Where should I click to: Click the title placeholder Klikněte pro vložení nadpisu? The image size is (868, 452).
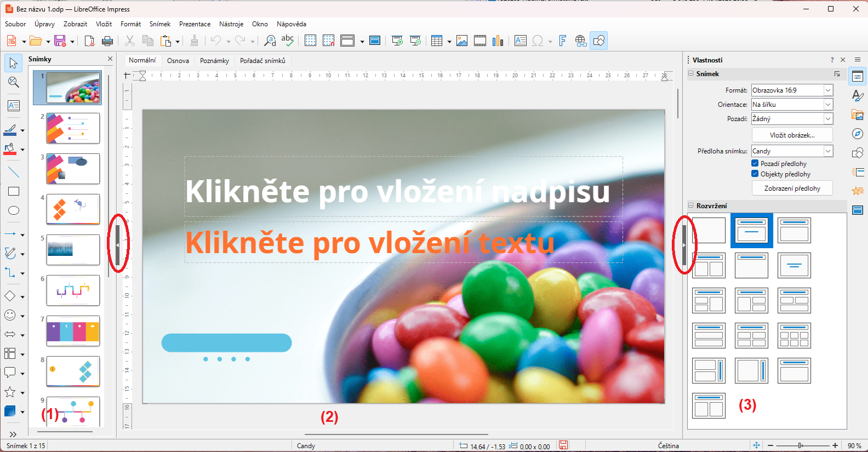[x=403, y=187]
